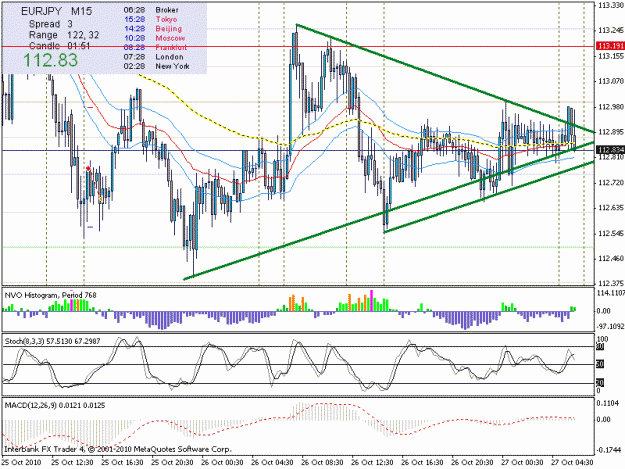The image size is (625, 469).
Task: Click the 112.980 price axis label
Action: (611, 107)
